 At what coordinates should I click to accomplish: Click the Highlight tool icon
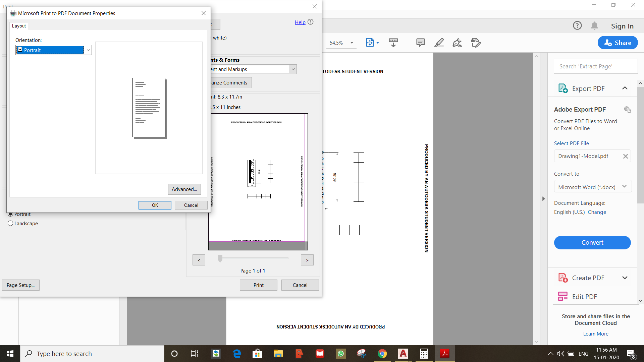pos(438,43)
